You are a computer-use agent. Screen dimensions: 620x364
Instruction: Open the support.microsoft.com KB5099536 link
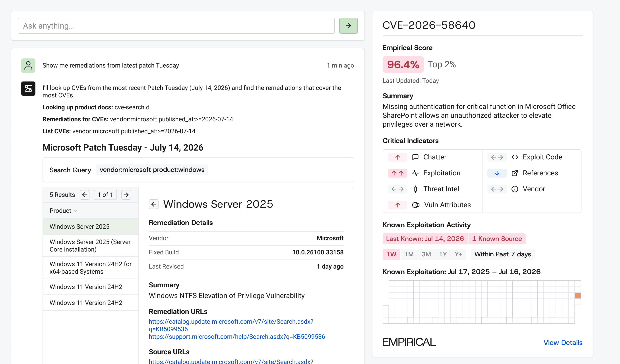(237, 337)
